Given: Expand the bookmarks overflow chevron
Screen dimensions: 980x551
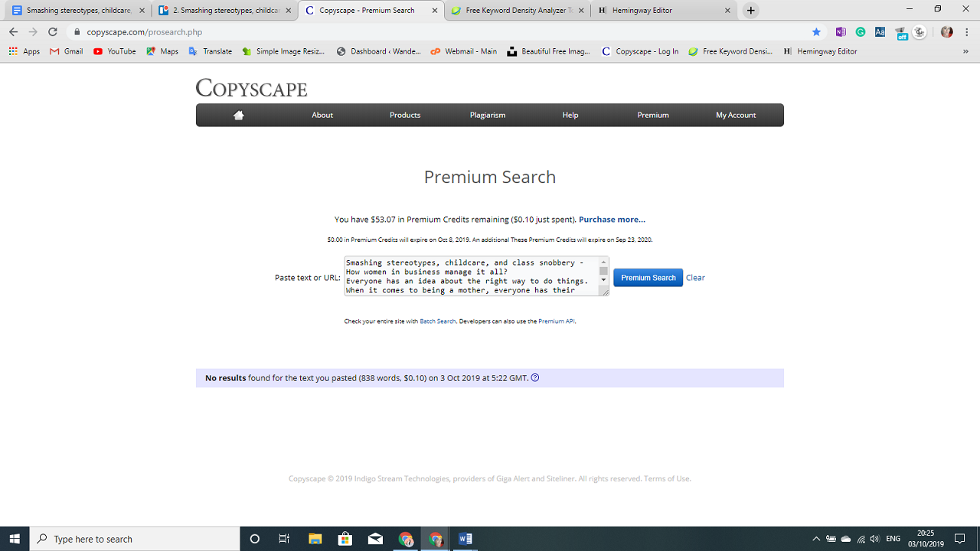Looking at the screenshot, I should [965, 51].
